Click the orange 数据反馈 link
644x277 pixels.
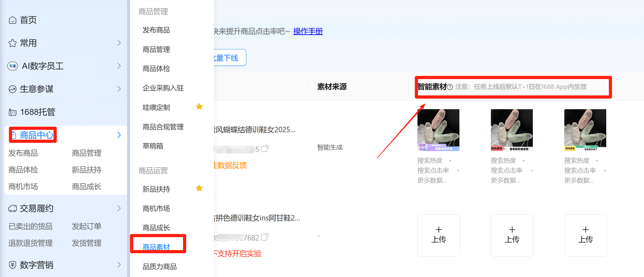pyautogui.click(x=230, y=165)
